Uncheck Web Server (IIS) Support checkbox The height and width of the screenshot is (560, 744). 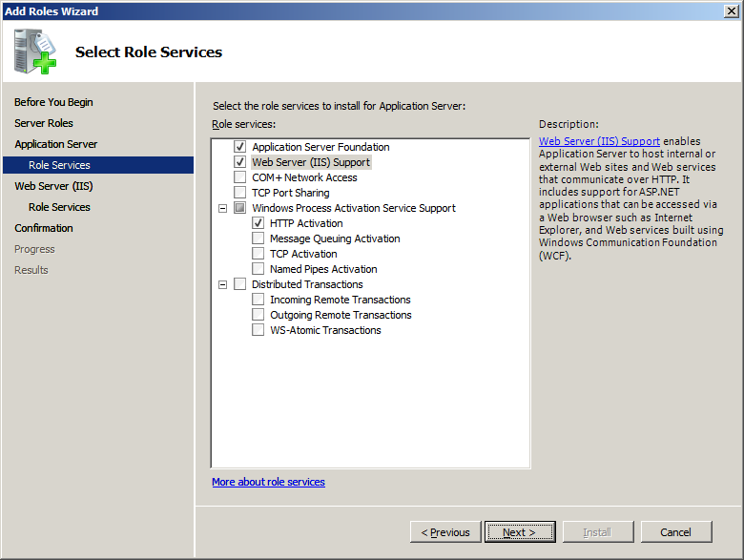click(240, 162)
